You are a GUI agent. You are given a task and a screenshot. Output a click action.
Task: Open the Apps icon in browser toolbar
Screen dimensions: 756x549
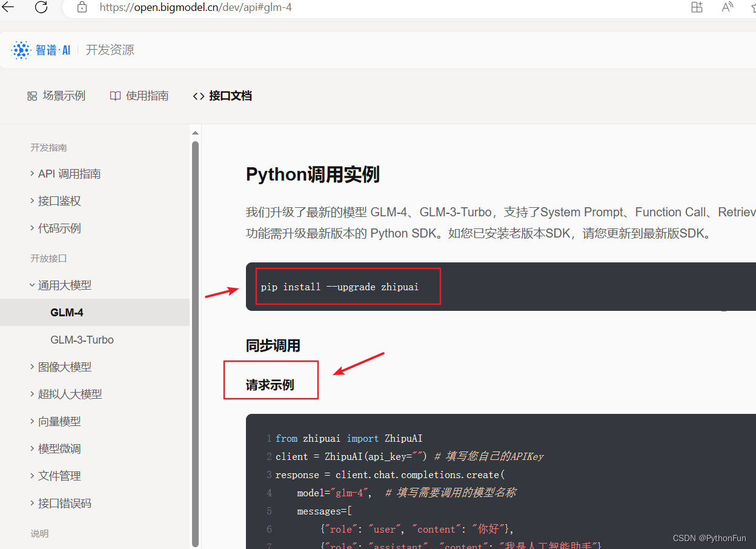point(697,8)
